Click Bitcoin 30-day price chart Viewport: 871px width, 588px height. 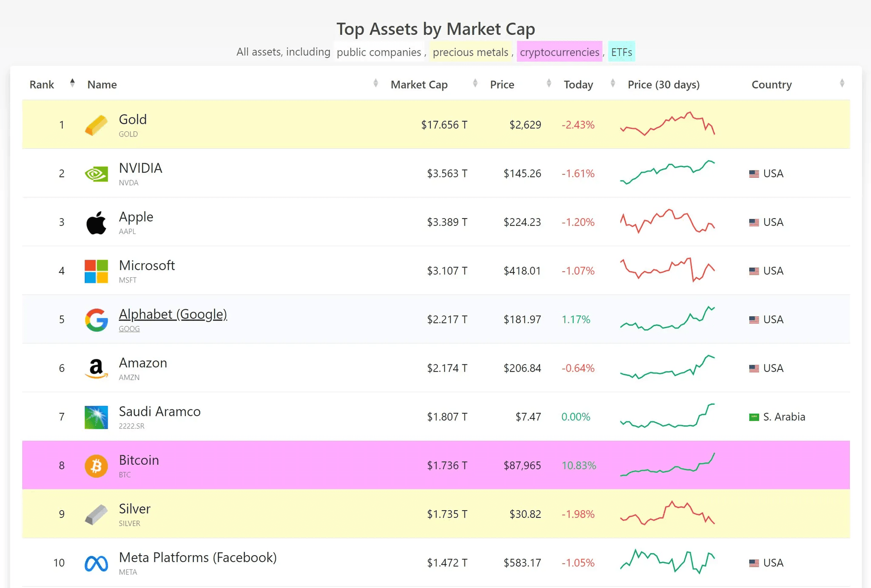(x=667, y=464)
